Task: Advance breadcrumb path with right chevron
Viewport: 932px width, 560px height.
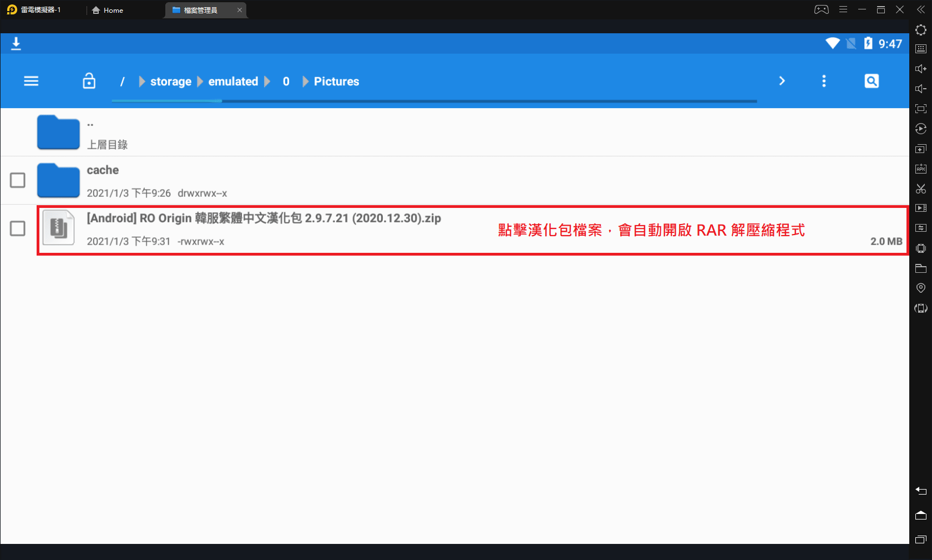Action: (782, 81)
